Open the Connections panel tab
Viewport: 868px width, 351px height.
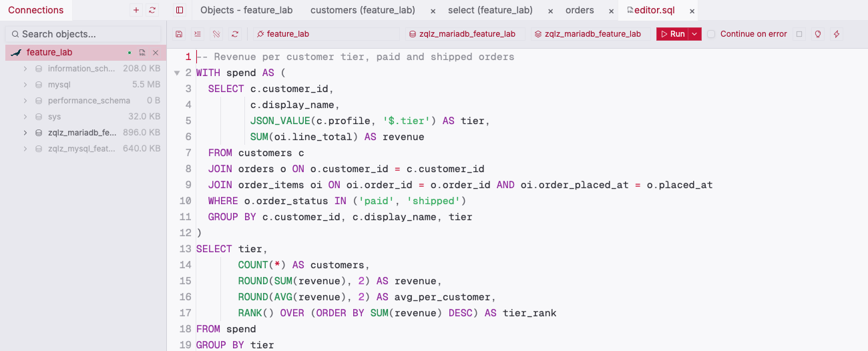pyautogui.click(x=36, y=10)
